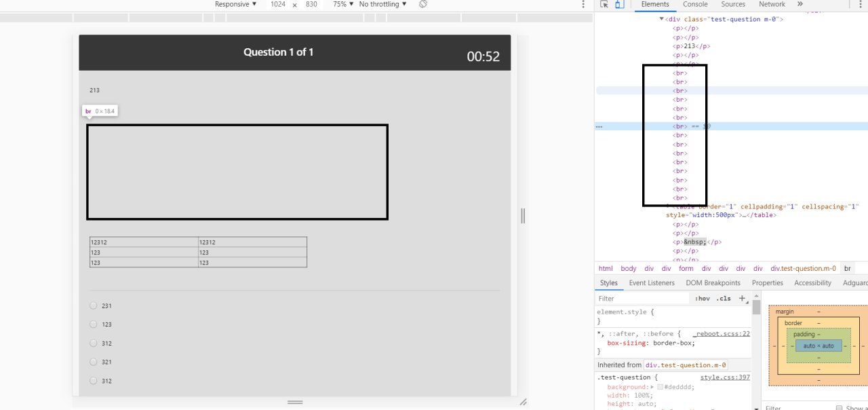Screen dimensions: 868x410
Task: Open the Properties sidebar tab
Action: coord(767,283)
